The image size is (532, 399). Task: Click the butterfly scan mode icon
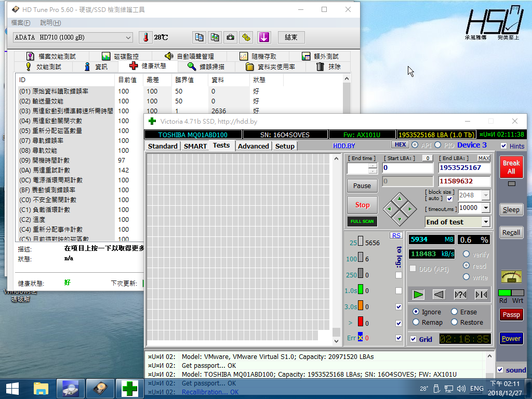(481, 295)
